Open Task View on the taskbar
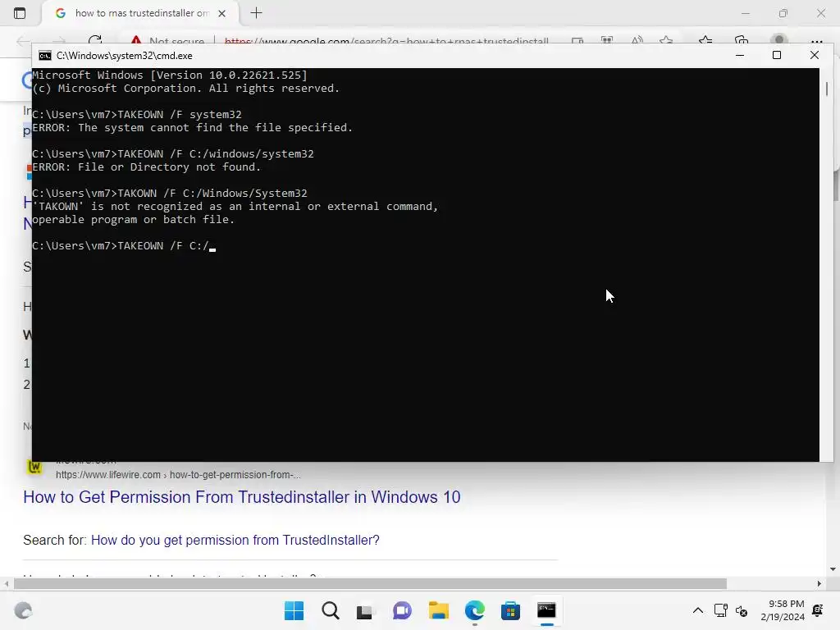The height and width of the screenshot is (630, 840). coord(365,611)
